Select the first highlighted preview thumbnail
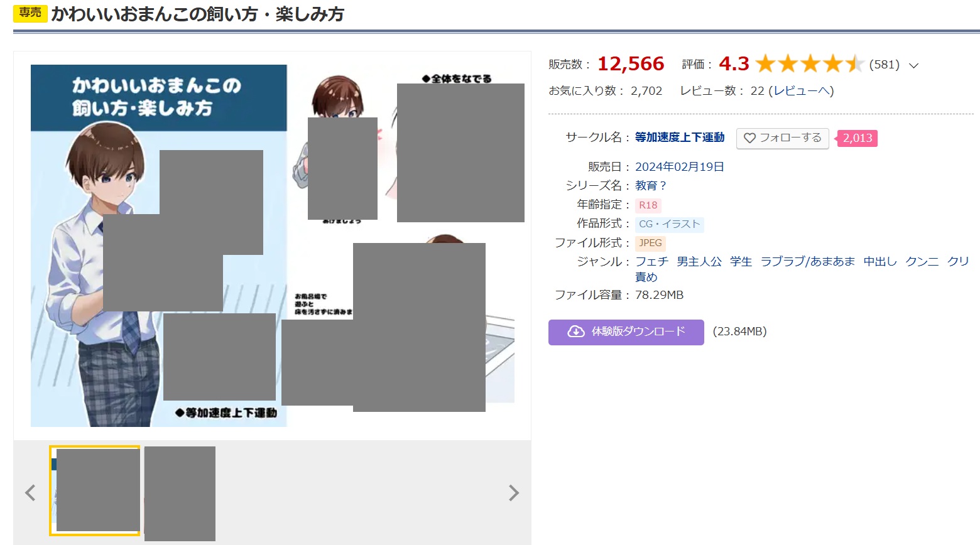Viewport: 980px width, 545px height. (95, 490)
